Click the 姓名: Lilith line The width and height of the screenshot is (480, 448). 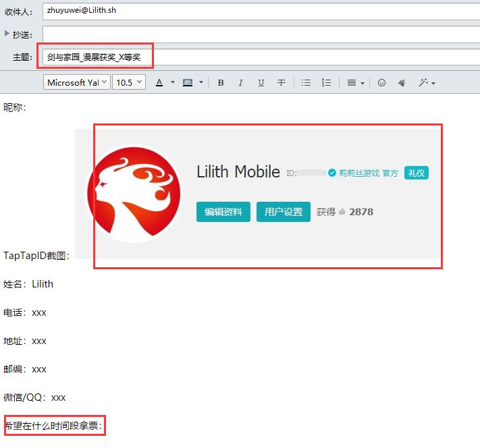point(28,284)
